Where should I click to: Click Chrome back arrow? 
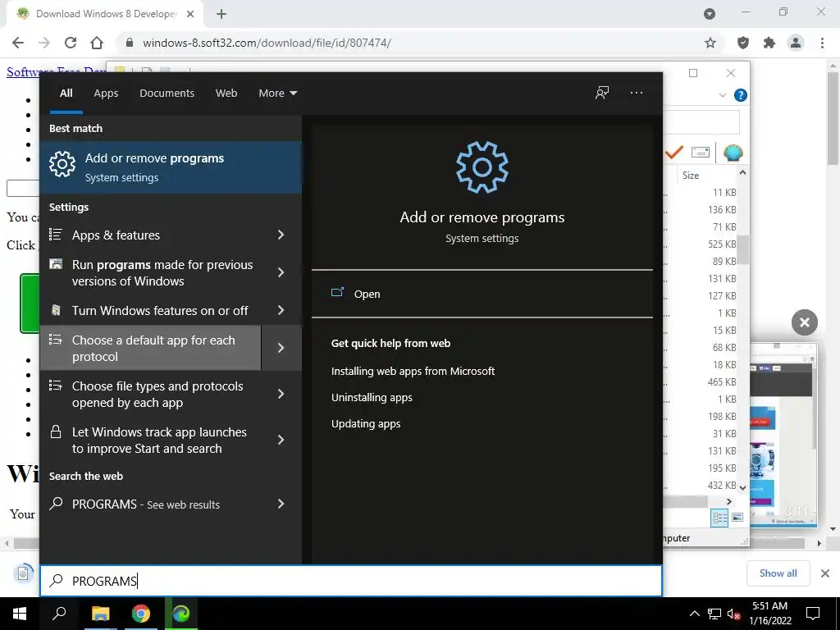18,43
